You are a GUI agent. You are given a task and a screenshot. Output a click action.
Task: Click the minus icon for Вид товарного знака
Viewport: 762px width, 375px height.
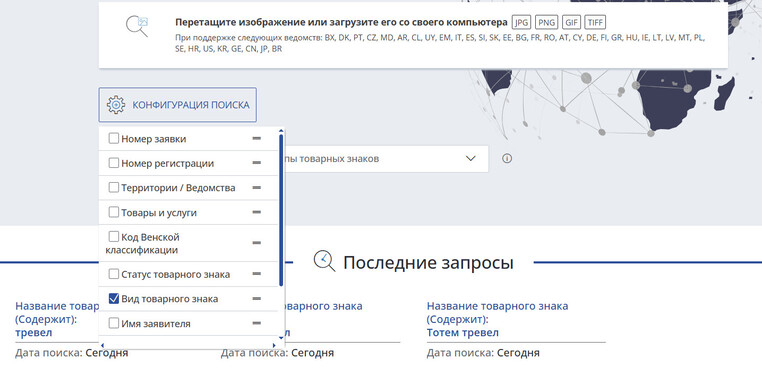coord(257,298)
